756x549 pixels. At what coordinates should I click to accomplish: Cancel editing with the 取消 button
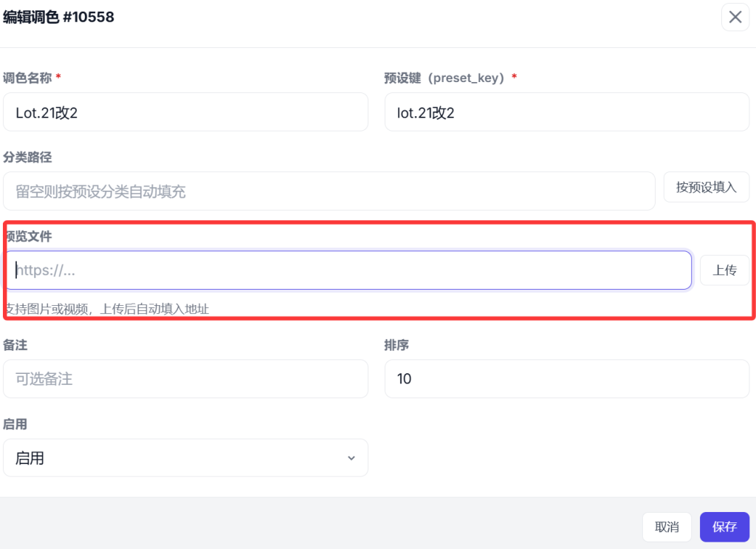click(x=667, y=527)
